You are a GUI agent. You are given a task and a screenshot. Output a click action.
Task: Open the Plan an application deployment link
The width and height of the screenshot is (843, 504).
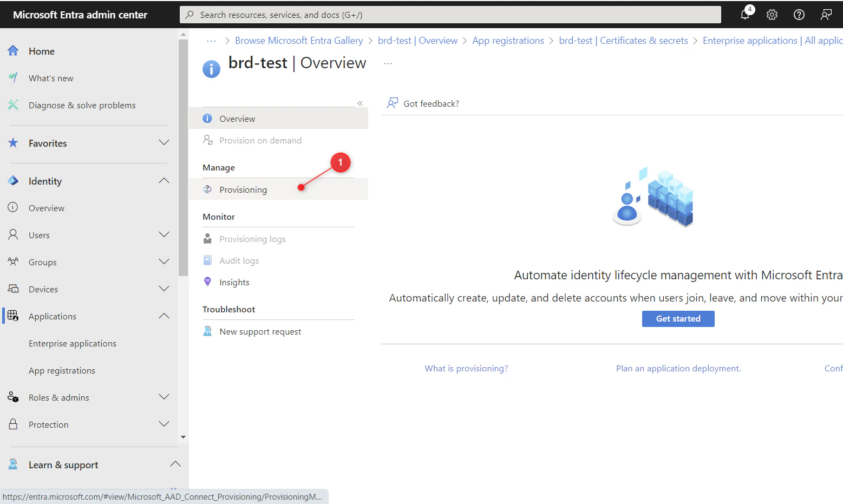[x=678, y=368]
